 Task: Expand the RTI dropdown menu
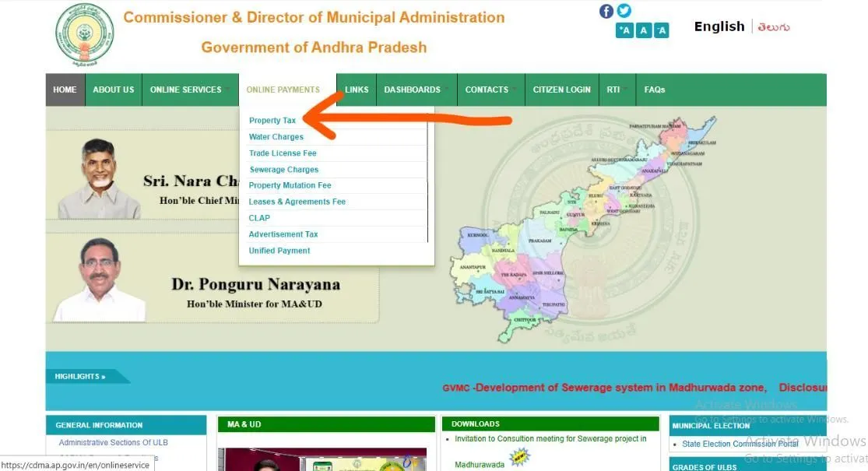coord(613,89)
